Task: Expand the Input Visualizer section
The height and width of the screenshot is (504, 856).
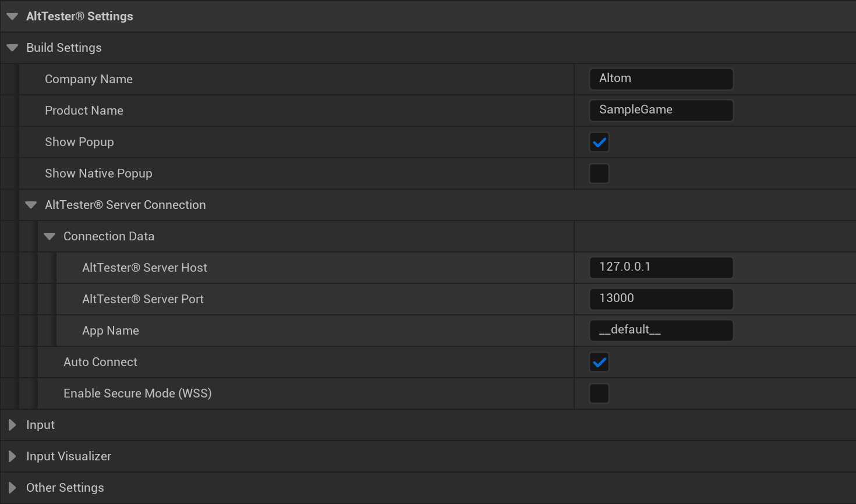Action: tap(12, 456)
